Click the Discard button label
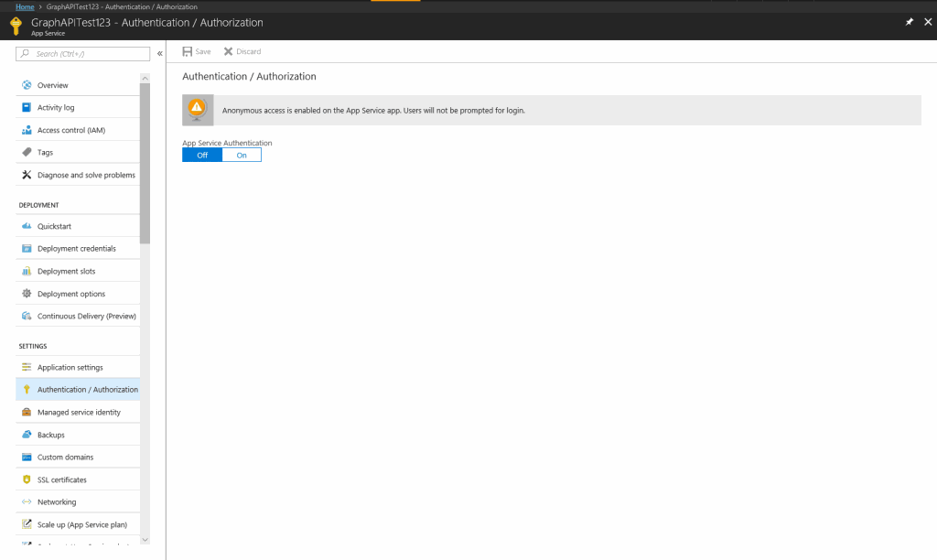 (x=249, y=51)
